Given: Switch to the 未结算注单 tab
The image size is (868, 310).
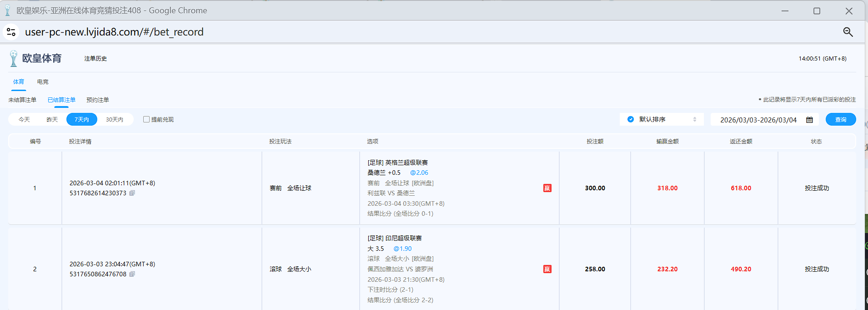Looking at the screenshot, I should pos(22,100).
